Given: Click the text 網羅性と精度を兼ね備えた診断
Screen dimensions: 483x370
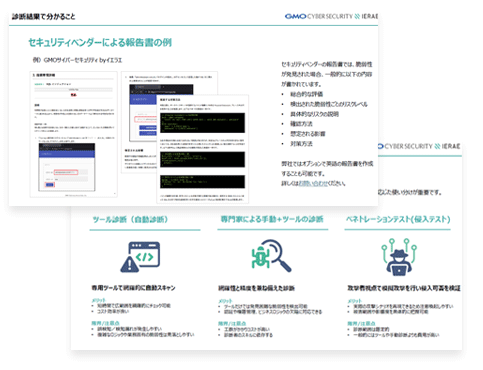Looking at the screenshot, I should coord(256,288).
